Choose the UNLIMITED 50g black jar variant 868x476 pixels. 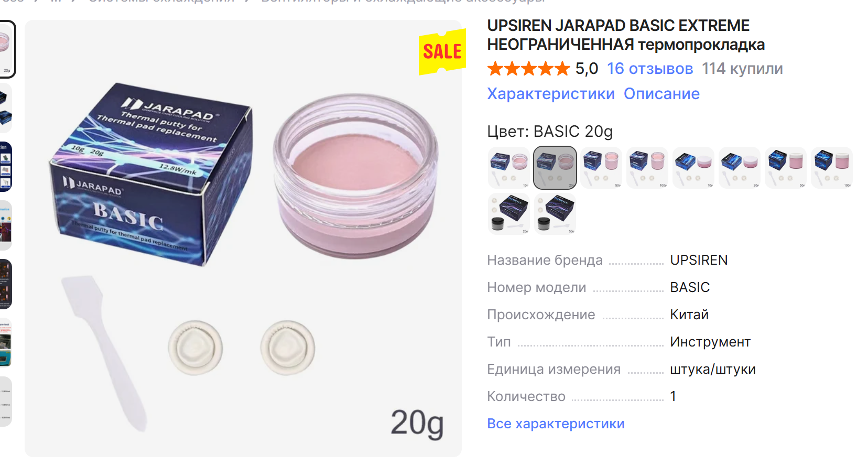coord(555,214)
